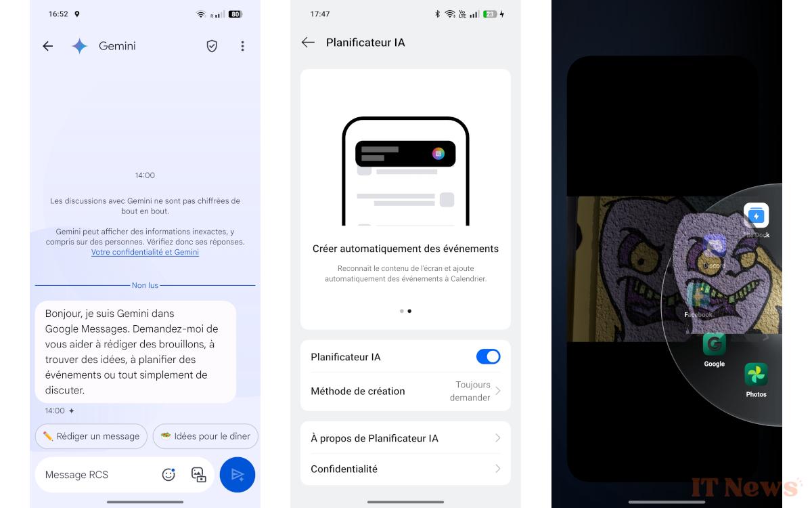Image resolution: width=812 pixels, height=508 pixels.
Task: Go back from the Gemini chat
Action: (47, 46)
